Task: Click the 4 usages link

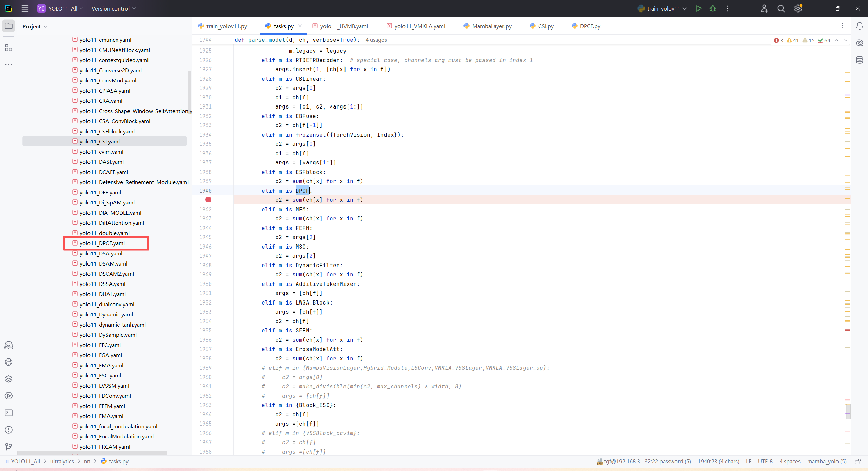Action: pos(376,40)
